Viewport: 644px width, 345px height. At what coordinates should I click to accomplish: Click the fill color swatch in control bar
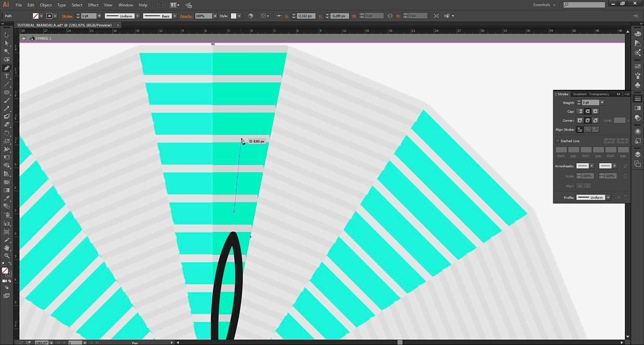click(x=35, y=16)
